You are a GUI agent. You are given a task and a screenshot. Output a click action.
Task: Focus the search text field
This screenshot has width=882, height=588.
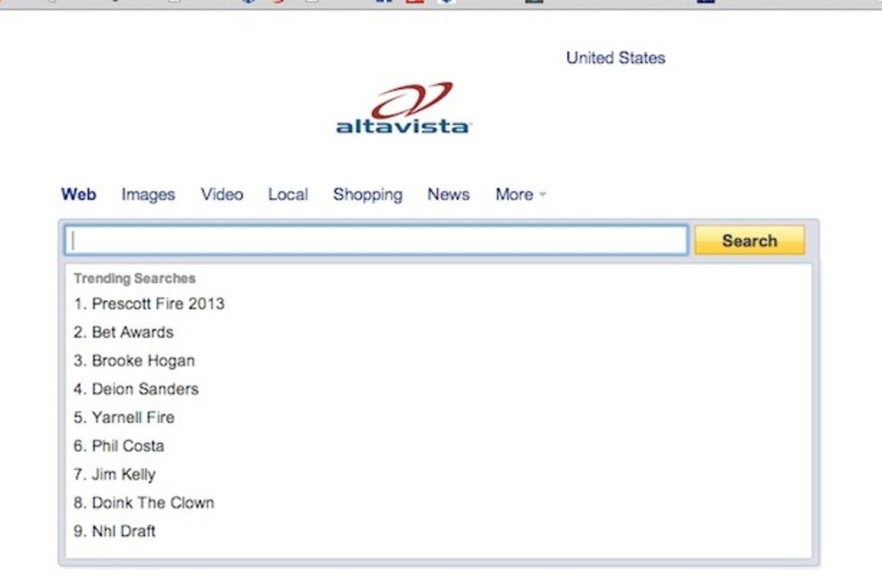pos(376,240)
